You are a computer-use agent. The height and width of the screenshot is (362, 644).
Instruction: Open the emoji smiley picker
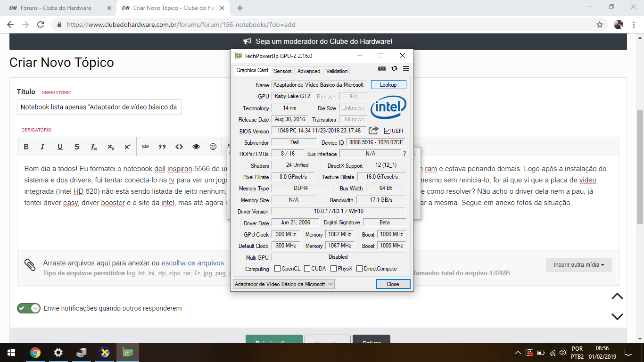coord(213,147)
